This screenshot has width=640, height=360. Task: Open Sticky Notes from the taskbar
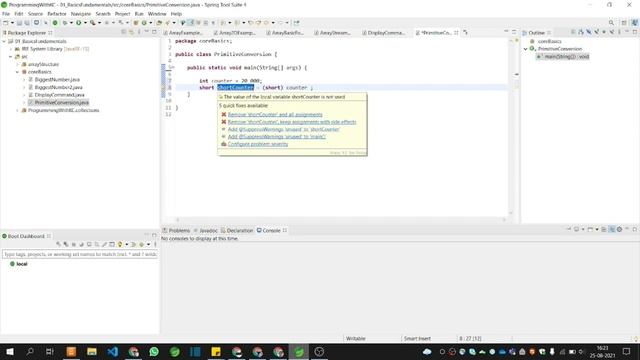pos(216,351)
